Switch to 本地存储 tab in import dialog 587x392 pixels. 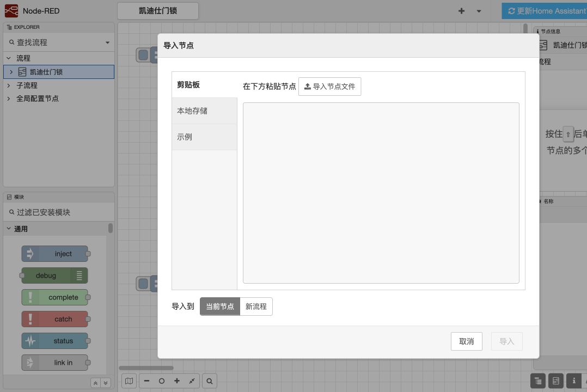tap(204, 111)
